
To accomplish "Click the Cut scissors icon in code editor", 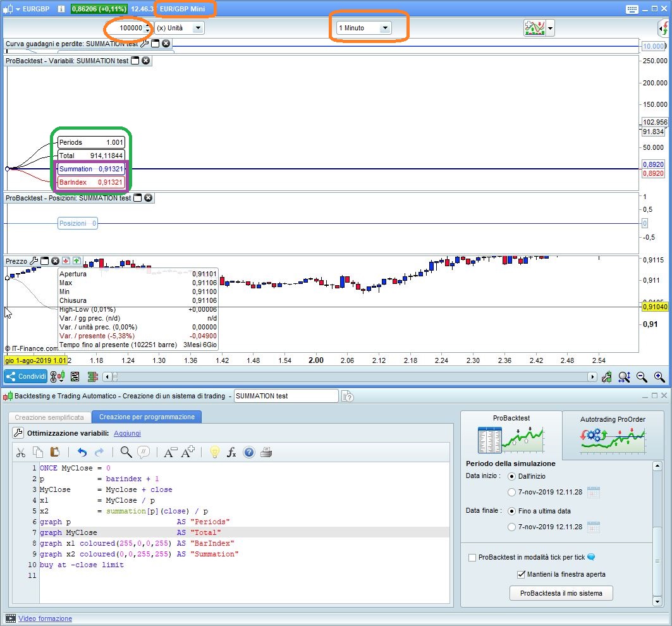I will pos(21,452).
